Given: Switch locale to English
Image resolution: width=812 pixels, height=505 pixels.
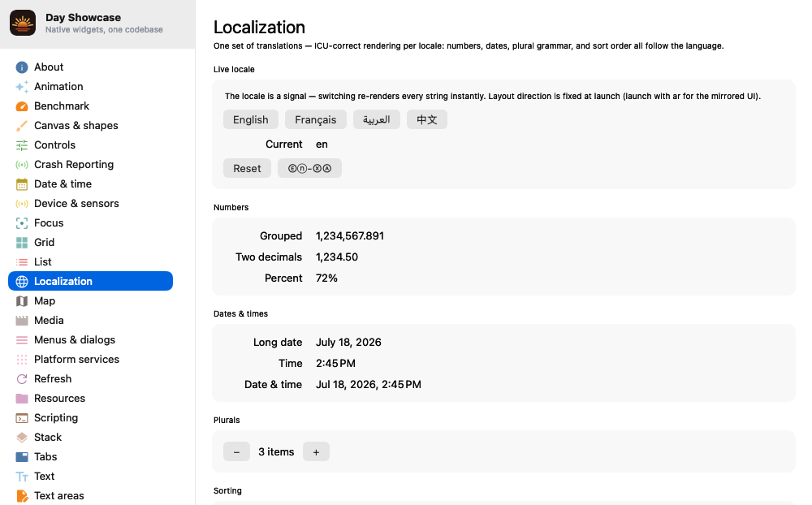Looking at the screenshot, I should pos(251,119).
